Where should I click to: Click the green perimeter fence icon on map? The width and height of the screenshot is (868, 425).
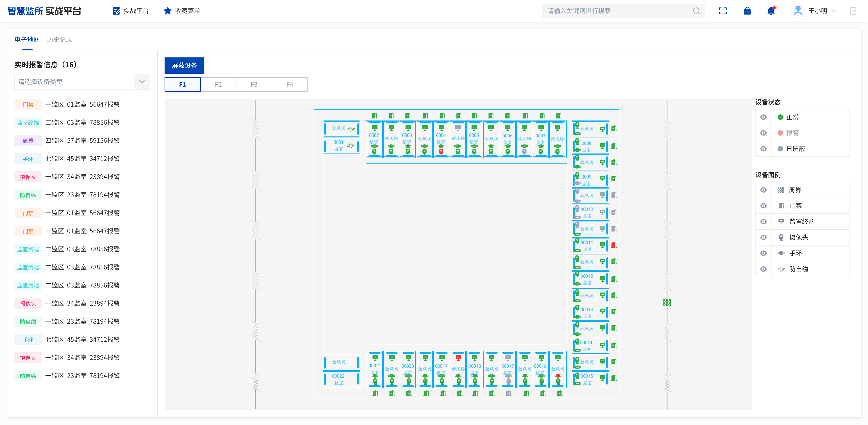(x=667, y=302)
